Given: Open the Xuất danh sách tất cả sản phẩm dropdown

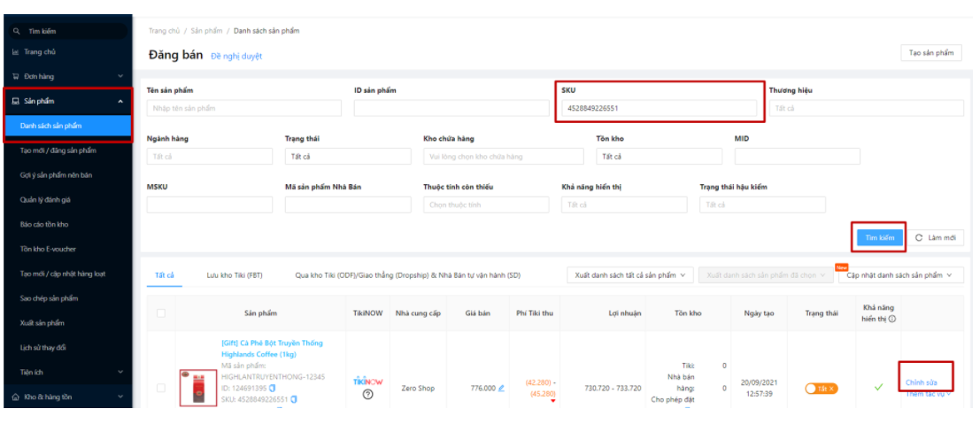Looking at the screenshot, I should pyautogui.click(x=629, y=275).
